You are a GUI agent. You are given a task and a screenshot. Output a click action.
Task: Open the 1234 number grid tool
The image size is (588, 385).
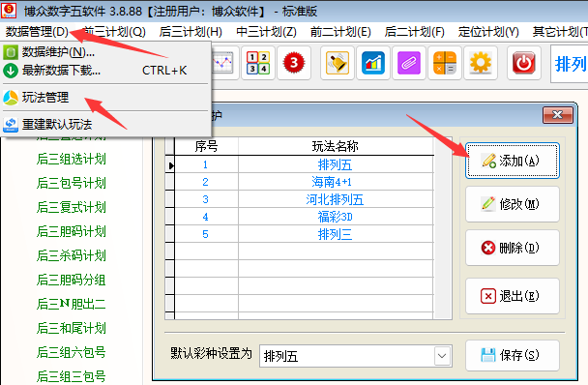click(x=258, y=63)
